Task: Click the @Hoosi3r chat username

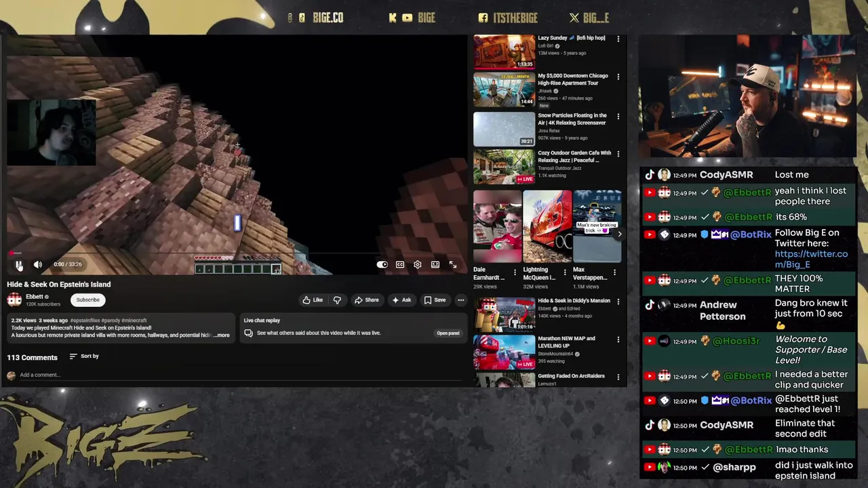Action: point(736,342)
